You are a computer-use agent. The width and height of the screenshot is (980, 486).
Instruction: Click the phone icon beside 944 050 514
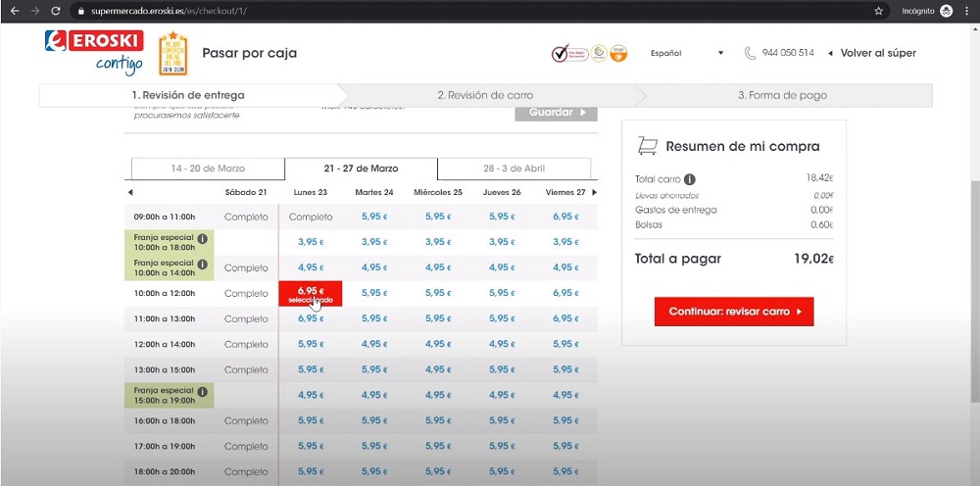[750, 53]
